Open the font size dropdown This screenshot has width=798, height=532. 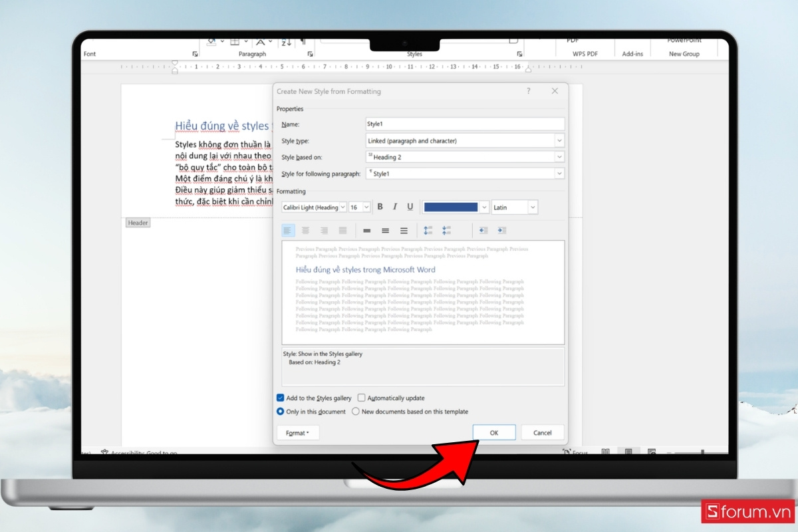click(366, 207)
